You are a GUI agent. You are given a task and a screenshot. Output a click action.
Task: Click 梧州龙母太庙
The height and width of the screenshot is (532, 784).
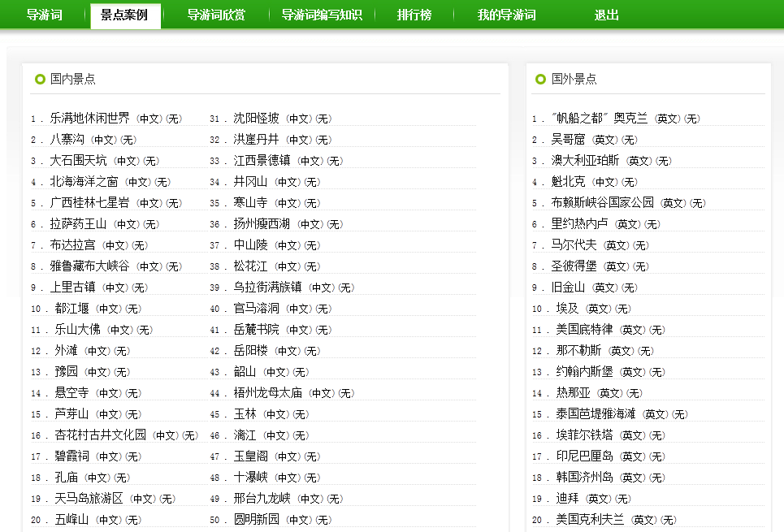coord(268,392)
